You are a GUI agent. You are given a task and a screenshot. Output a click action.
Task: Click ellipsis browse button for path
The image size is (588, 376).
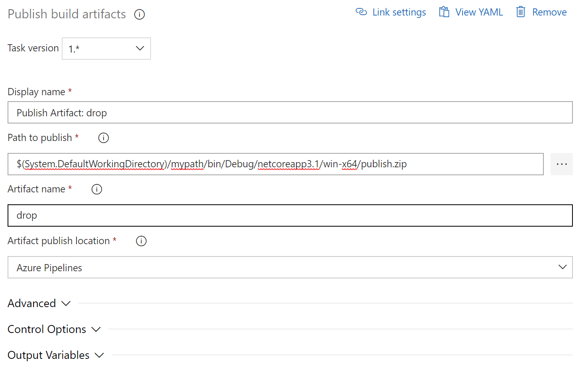click(562, 164)
